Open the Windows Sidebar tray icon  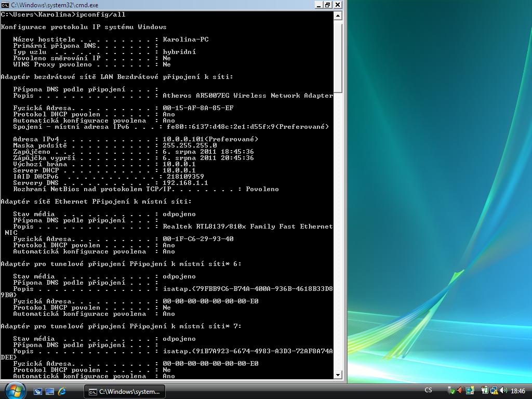[x=470, y=390]
